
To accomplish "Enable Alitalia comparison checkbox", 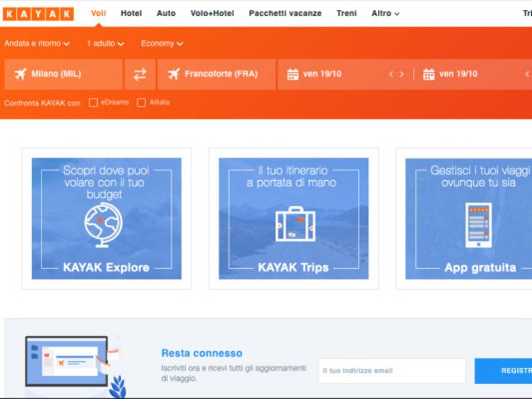I will tap(141, 103).
